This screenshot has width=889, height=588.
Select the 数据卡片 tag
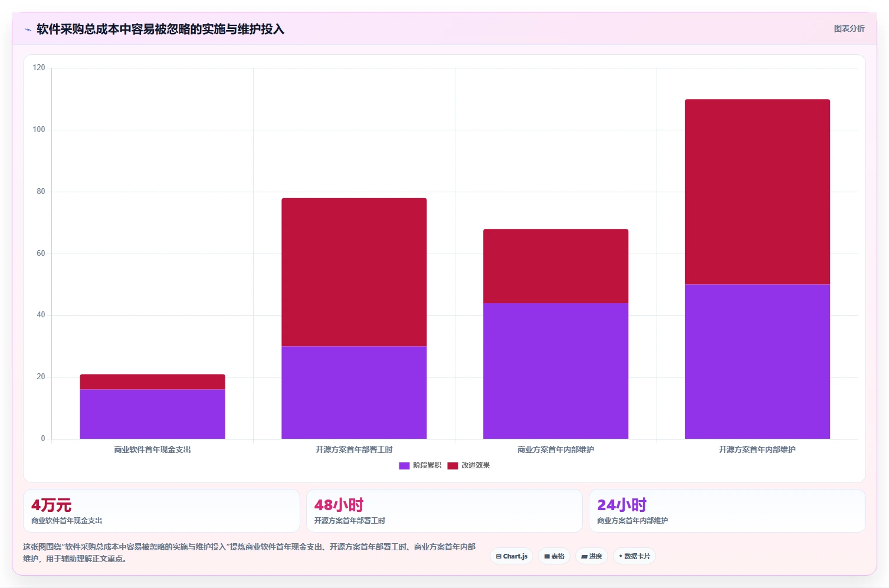pyautogui.click(x=634, y=556)
